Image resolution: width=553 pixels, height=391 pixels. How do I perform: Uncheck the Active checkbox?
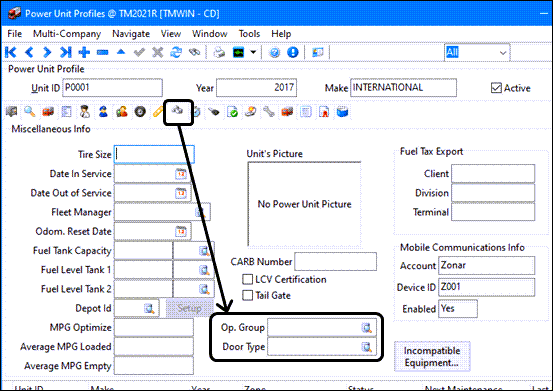(496, 88)
